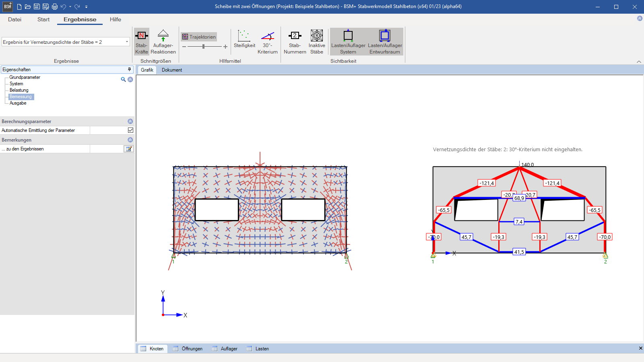Create a new file via toolbar icon
644x362 pixels.
[19, 6]
